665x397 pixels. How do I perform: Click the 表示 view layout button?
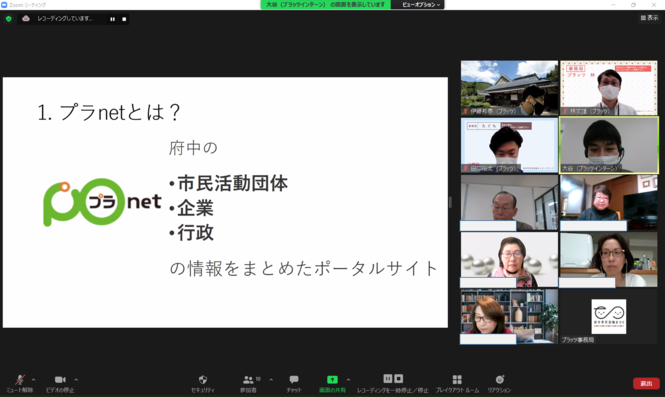[x=649, y=18]
